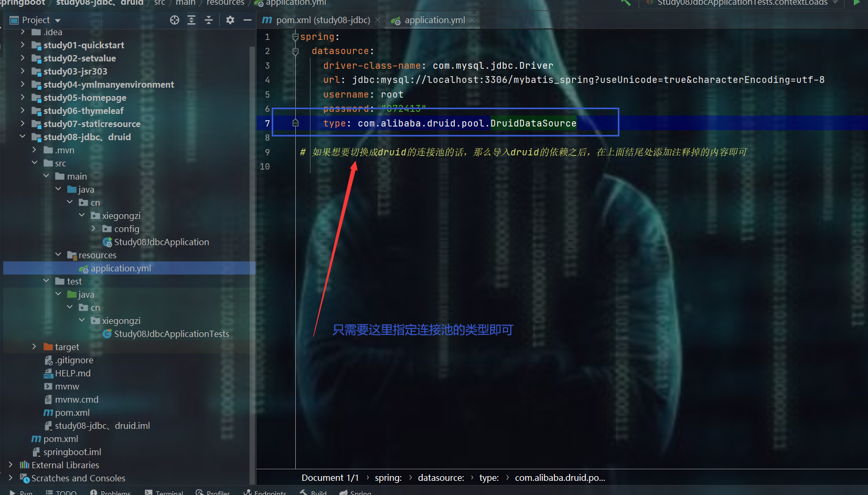Screen dimensions: 868x495
Task: Click the fold end marker on line 7
Action: 295,123
